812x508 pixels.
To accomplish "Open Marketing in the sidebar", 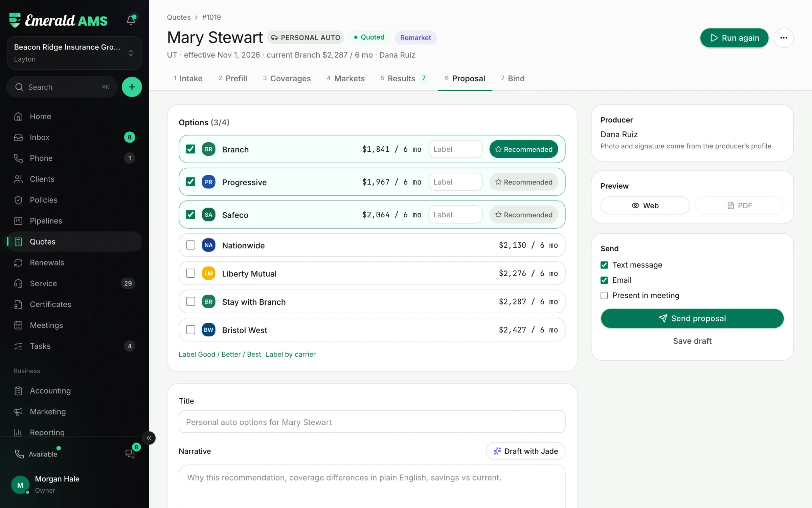I will tap(74, 411).
